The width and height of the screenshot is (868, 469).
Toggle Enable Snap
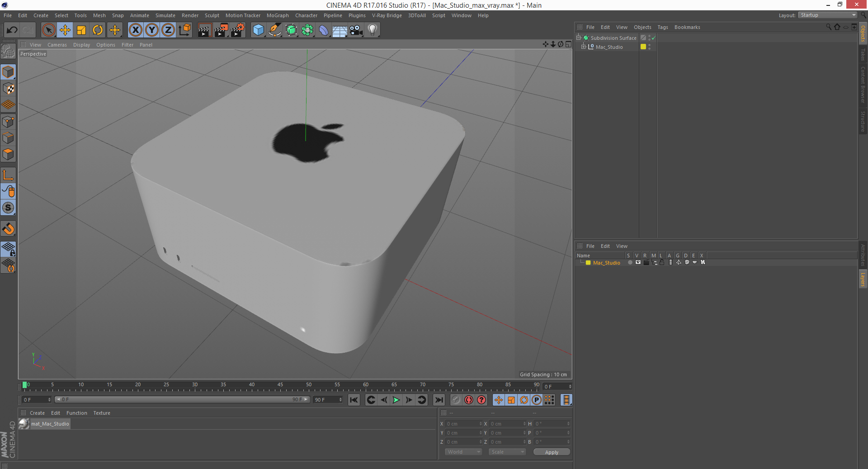pyautogui.click(x=8, y=208)
